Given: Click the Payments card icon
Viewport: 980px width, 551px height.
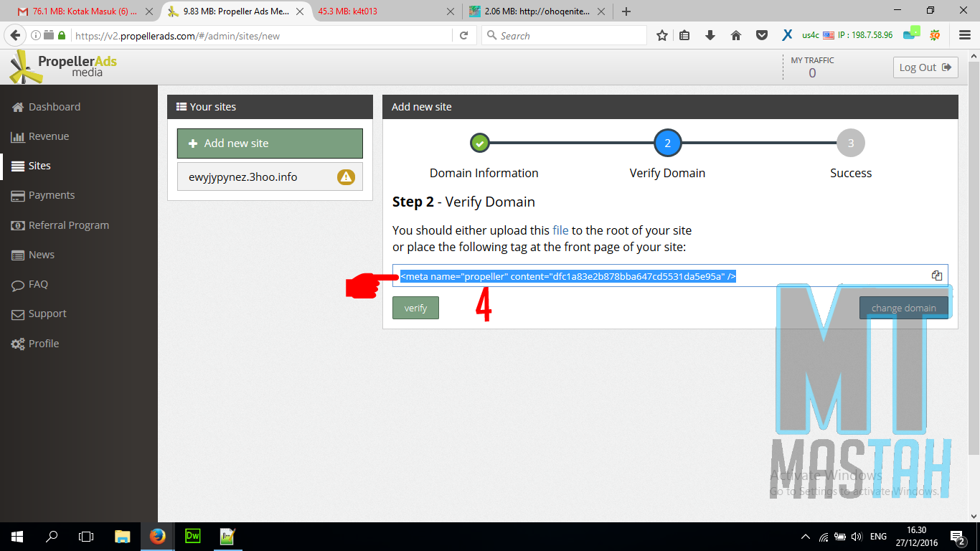Looking at the screenshot, I should 17,195.
